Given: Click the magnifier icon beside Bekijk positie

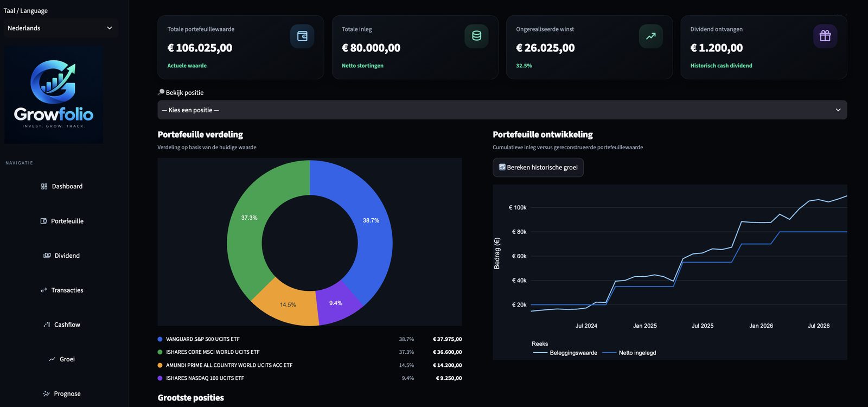Looking at the screenshot, I should point(161,92).
